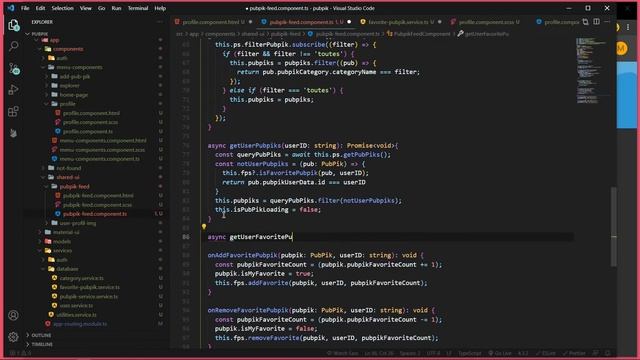
Task: Open profile.component.ts in explorer tree
Action: point(88,131)
